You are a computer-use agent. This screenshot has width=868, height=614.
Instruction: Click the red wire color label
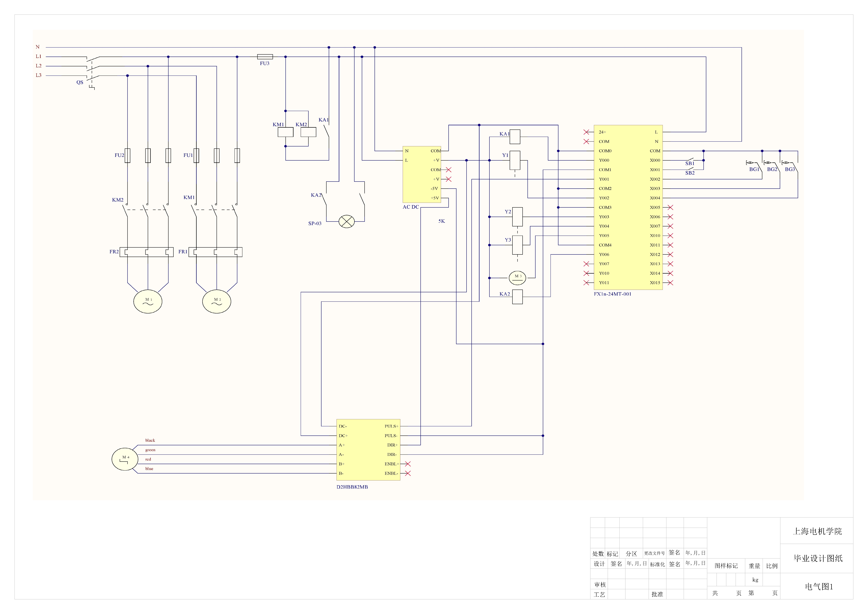(148, 459)
